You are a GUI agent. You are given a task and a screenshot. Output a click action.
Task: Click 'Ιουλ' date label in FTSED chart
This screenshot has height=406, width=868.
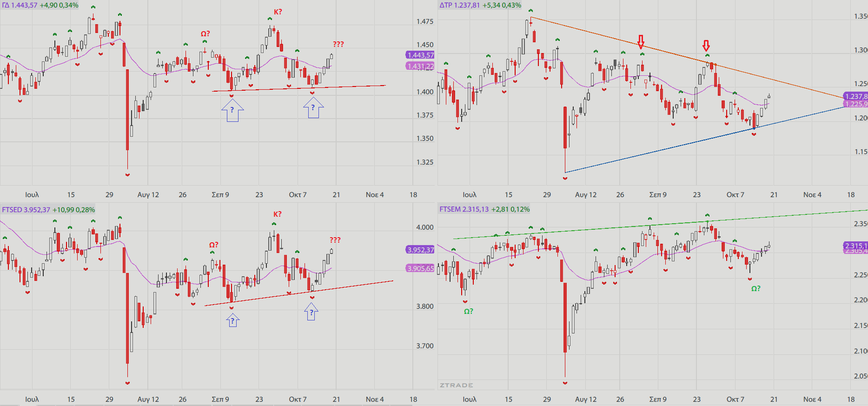pos(32,399)
